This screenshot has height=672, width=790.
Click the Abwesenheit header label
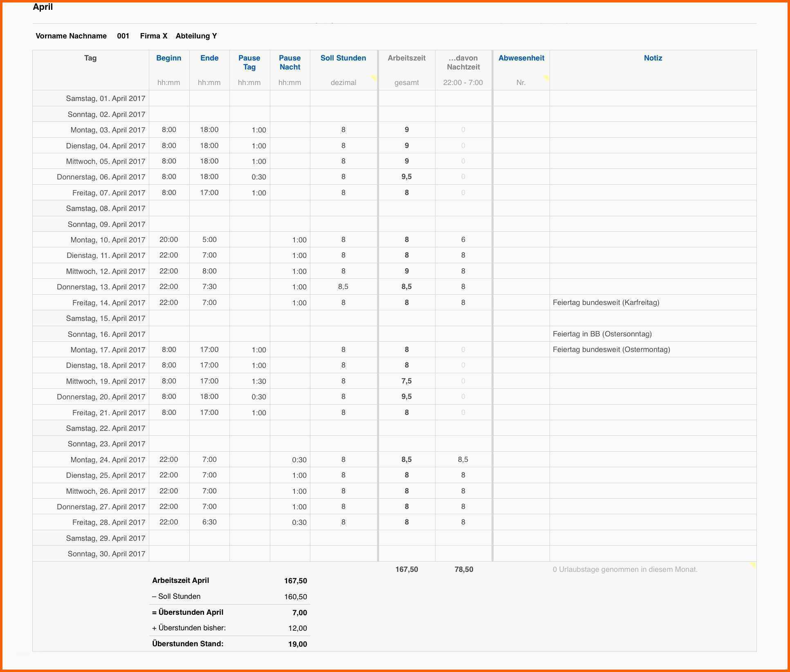[x=521, y=58]
